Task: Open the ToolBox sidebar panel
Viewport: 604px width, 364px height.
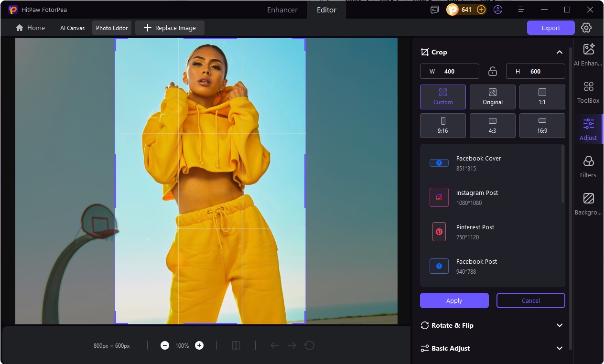Action: [x=588, y=92]
